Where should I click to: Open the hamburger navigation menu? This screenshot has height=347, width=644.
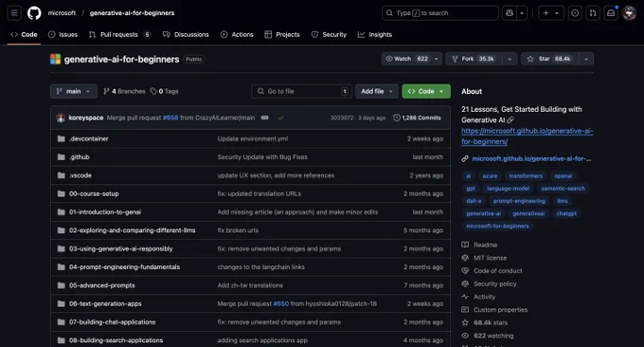pos(14,13)
